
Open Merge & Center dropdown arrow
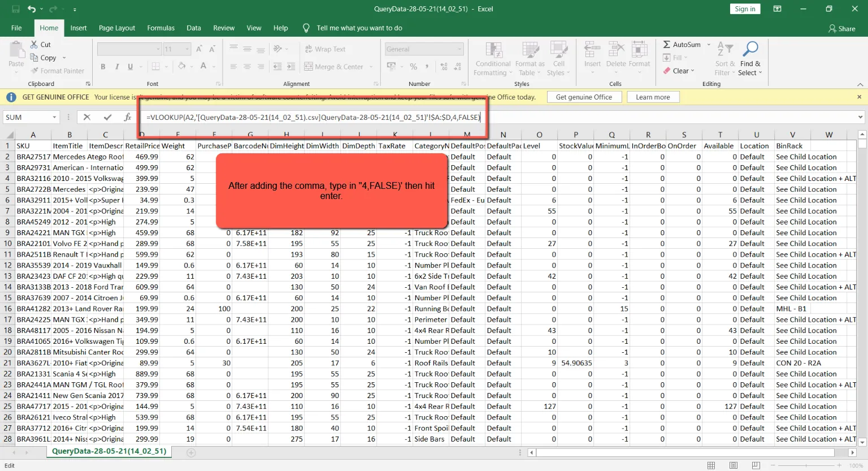coord(371,67)
